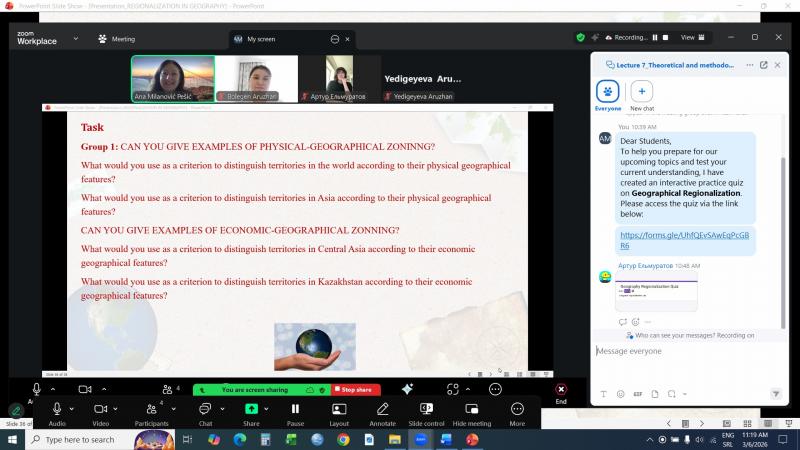Viewport: 800px width, 450px height.
Task: Click the red Stop share button
Action: (353, 389)
